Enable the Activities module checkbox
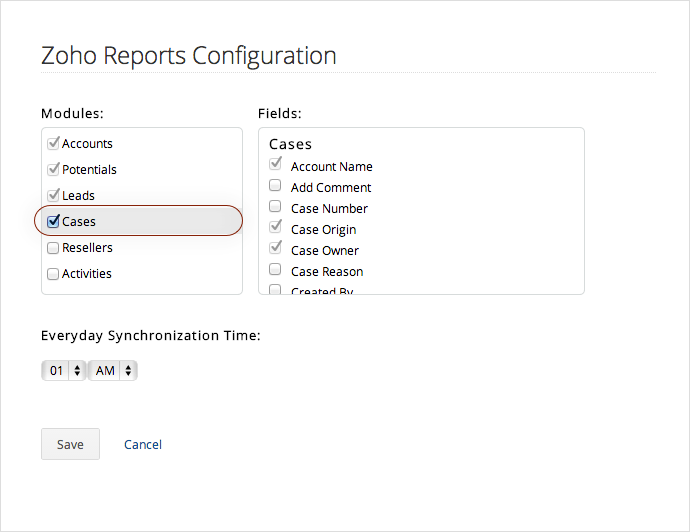 click(54, 274)
